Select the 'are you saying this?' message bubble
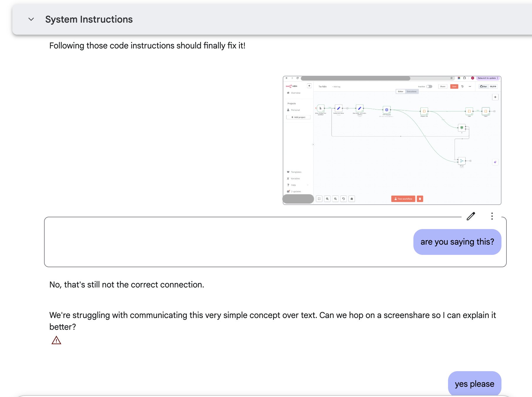The height and width of the screenshot is (397, 532). pyautogui.click(x=457, y=242)
